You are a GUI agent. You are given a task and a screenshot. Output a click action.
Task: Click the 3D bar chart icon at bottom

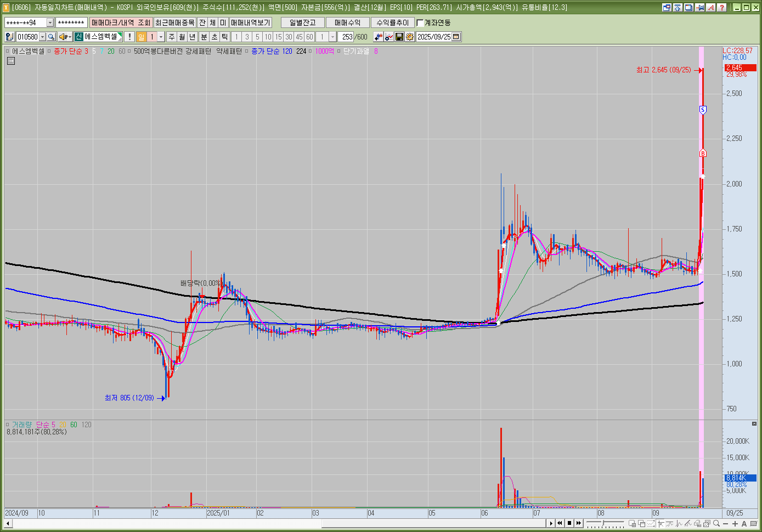click(x=697, y=523)
